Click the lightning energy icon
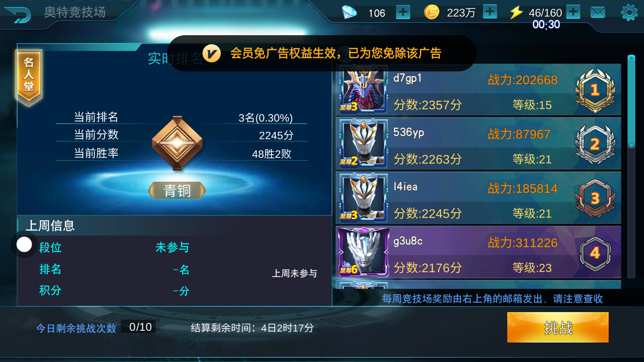 516,12
